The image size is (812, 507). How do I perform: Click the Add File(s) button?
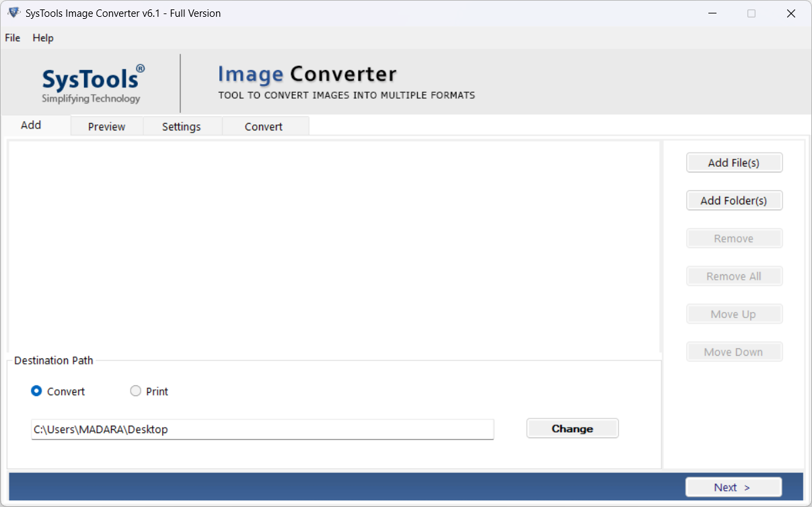(734, 163)
